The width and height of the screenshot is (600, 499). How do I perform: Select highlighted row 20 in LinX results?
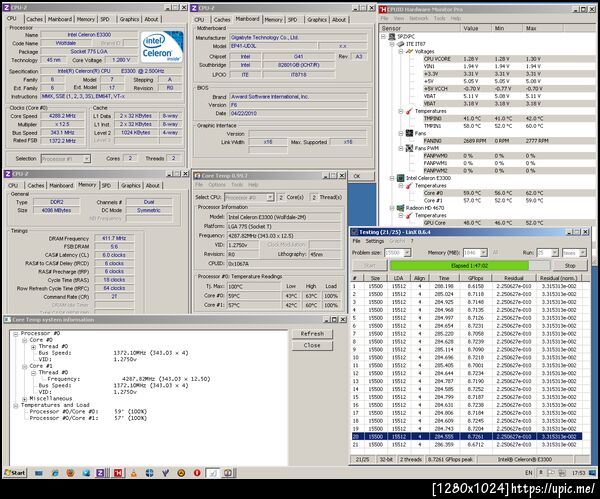coord(466,437)
